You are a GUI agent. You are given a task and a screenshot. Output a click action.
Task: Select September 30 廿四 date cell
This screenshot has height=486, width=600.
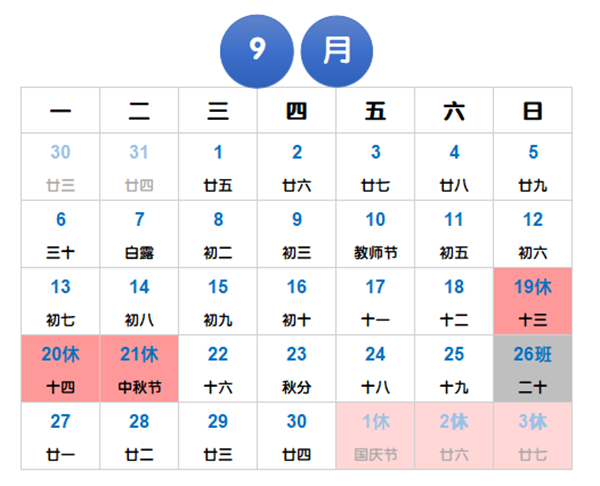pos(296,435)
